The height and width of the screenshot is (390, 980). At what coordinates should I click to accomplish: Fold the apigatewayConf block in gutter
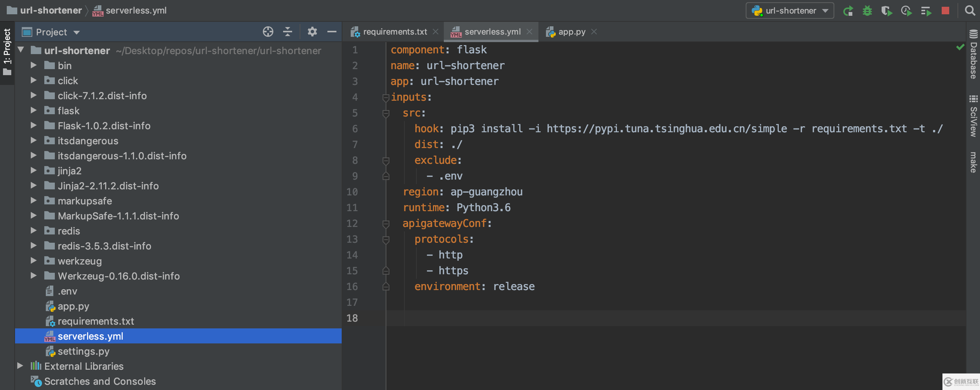click(385, 224)
